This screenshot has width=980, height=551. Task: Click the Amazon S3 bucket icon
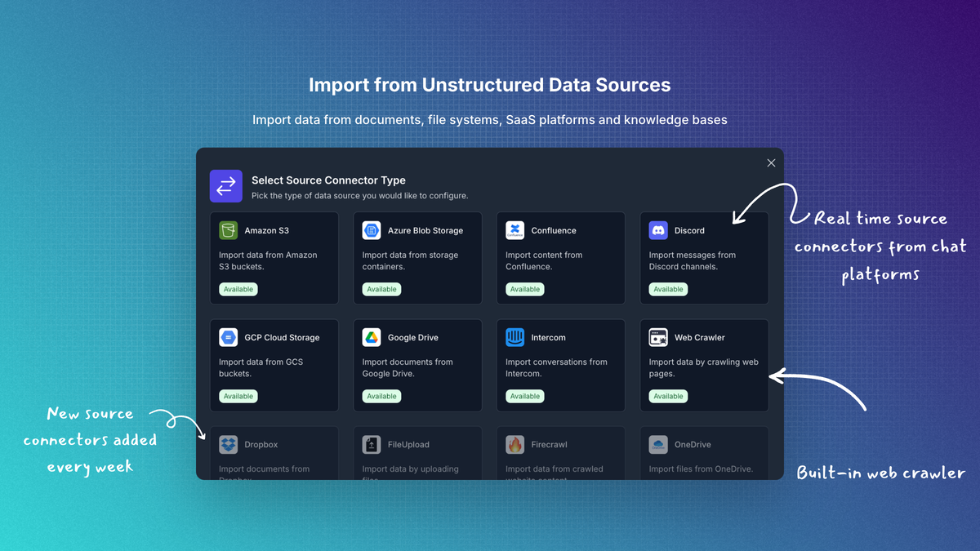(x=229, y=230)
